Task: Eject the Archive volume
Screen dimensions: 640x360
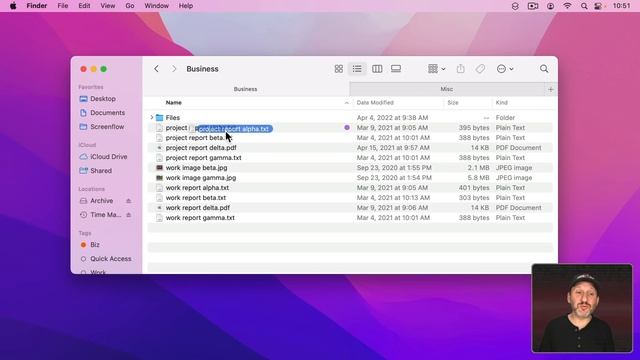Action: click(x=129, y=201)
